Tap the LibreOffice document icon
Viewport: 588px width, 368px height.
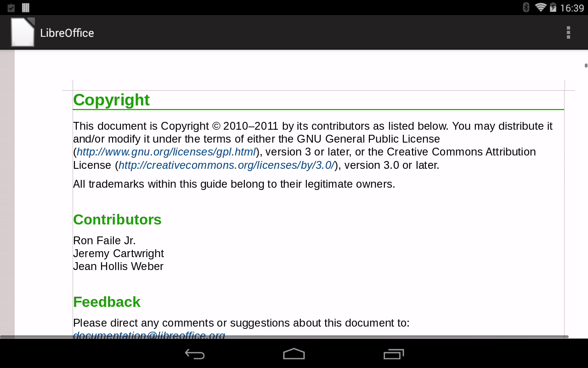tap(23, 32)
